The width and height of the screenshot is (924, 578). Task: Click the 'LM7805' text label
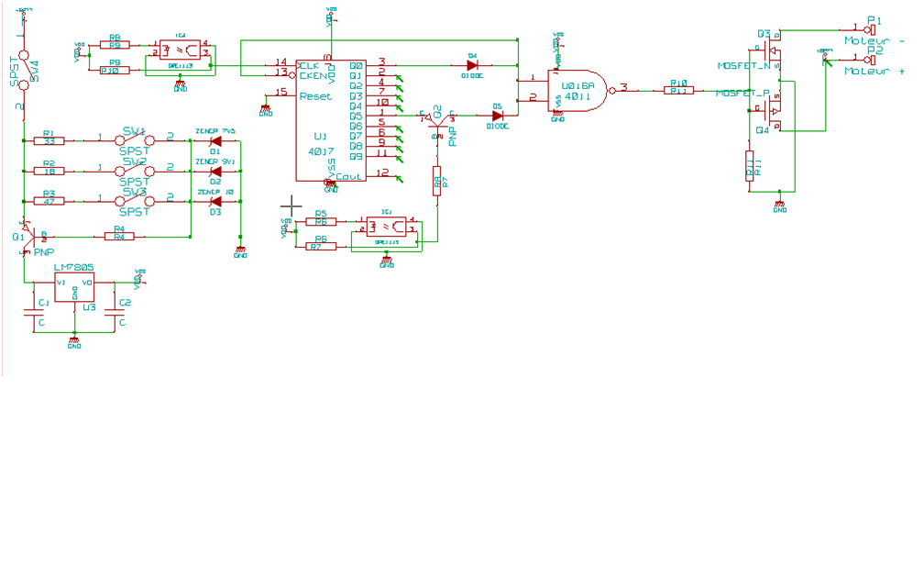73,267
